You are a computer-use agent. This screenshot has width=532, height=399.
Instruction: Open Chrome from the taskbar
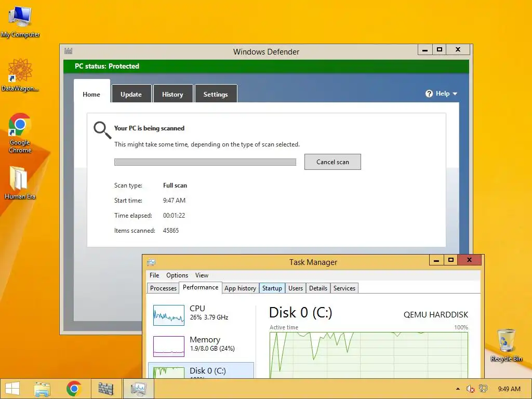74,389
